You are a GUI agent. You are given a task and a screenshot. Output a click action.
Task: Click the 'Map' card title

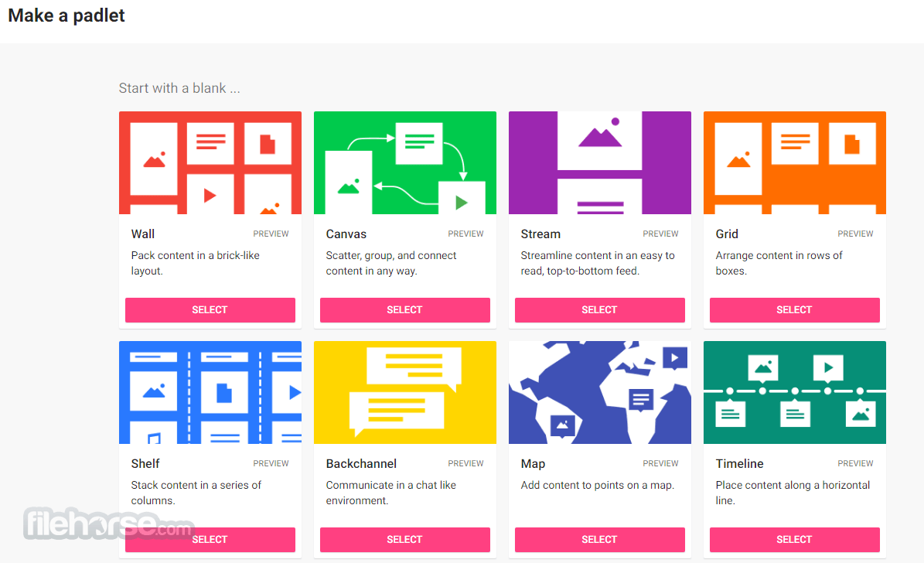pyautogui.click(x=533, y=463)
